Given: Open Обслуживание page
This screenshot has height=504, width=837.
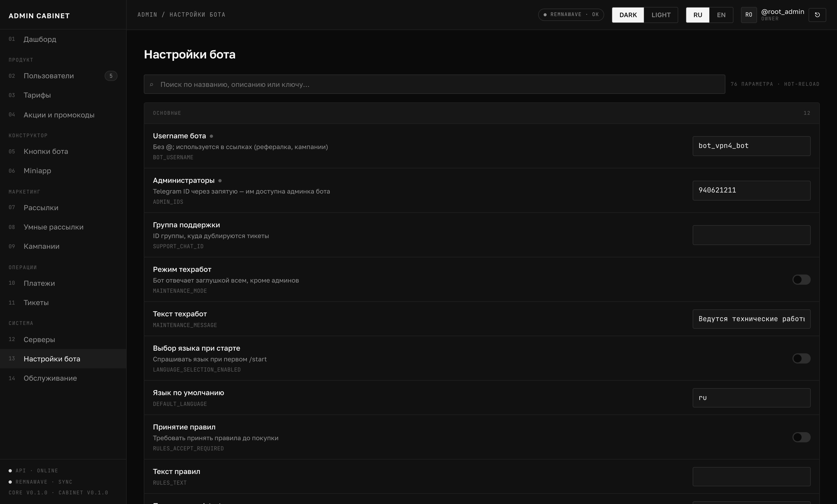Looking at the screenshot, I should pyautogui.click(x=63, y=378).
